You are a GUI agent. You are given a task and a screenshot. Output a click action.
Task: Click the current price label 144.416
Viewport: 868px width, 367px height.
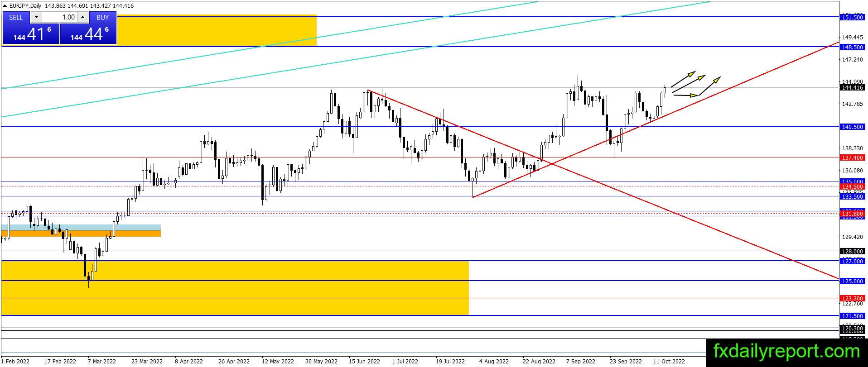coord(852,88)
